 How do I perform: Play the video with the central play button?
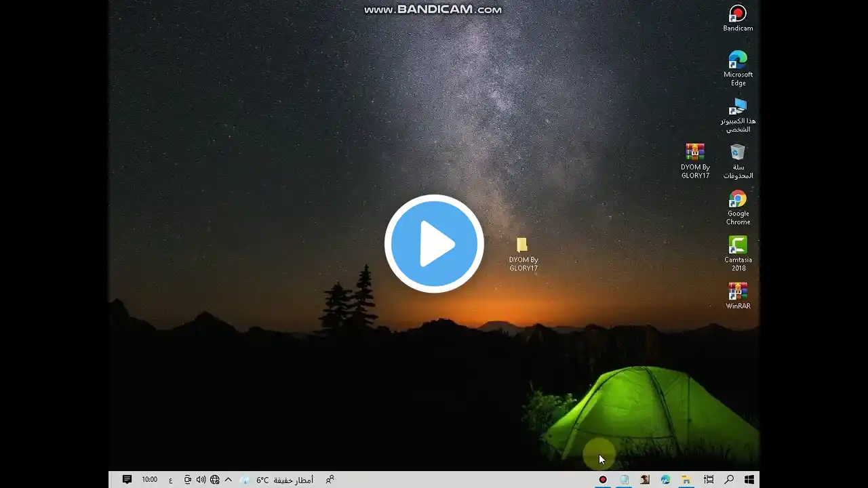coord(434,244)
